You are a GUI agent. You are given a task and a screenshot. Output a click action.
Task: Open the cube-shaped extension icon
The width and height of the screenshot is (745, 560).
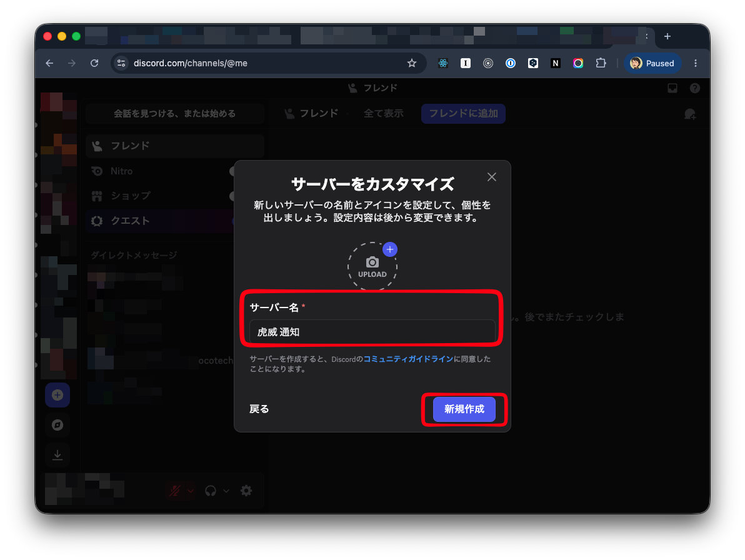point(533,63)
